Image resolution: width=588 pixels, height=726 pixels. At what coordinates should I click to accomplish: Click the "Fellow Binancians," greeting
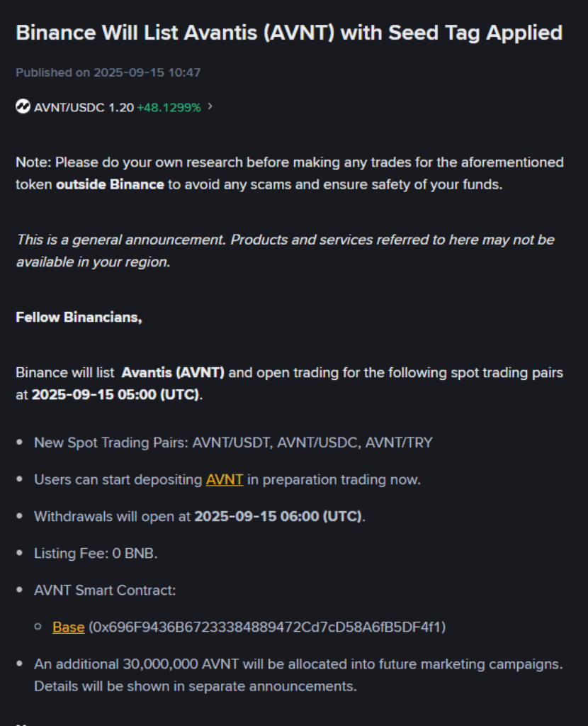coord(79,317)
